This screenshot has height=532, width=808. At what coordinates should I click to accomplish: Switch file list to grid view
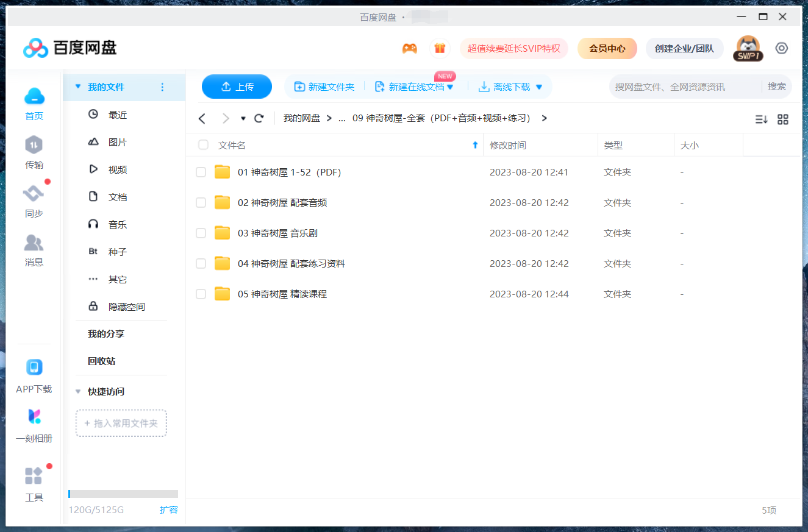(783, 119)
